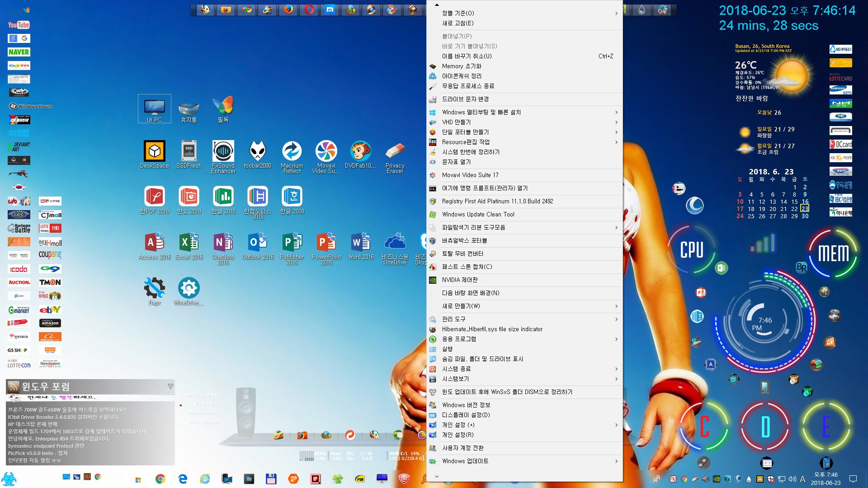Expand 파일탐색기 리본 도구모음 submenu

coord(525,227)
